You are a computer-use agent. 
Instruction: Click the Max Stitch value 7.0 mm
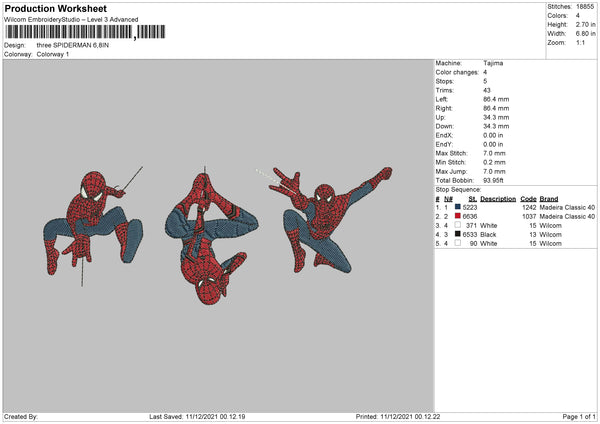[494, 153]
